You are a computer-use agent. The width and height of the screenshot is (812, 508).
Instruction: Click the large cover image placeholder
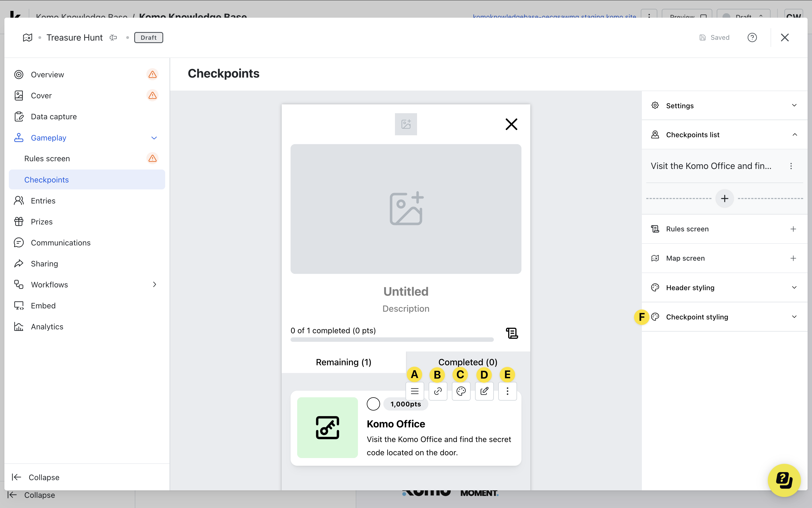(x=406, y=209)
